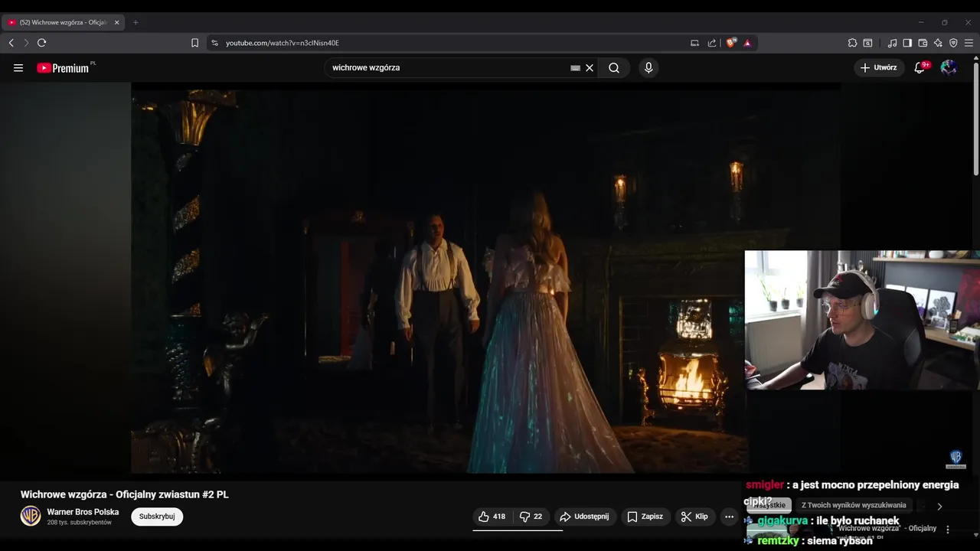This screenshot has height=551, width=980.
Task: Open the music note playlist icon
Action: [x=892, y=43]
